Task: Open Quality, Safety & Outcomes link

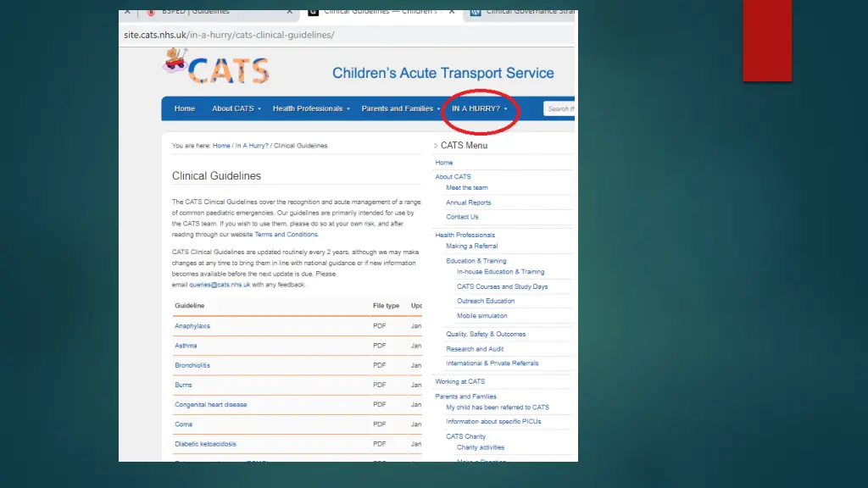Action: click(486, 334)
